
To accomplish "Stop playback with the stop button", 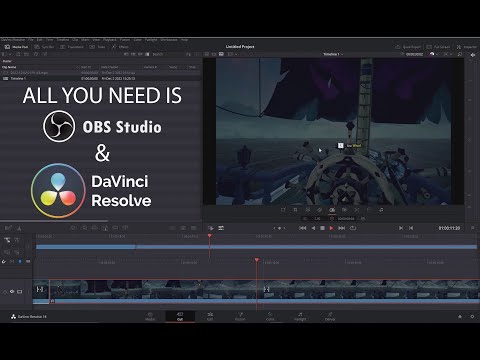I will click(322, 228).
